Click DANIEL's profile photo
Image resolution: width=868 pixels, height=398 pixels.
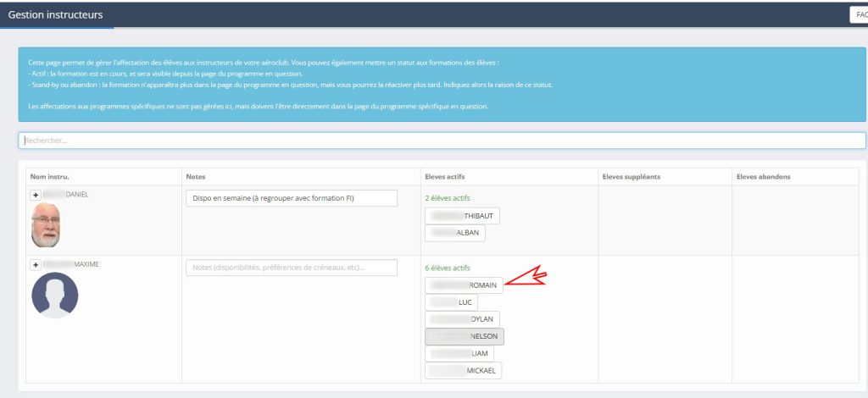(x=46, y=225)
